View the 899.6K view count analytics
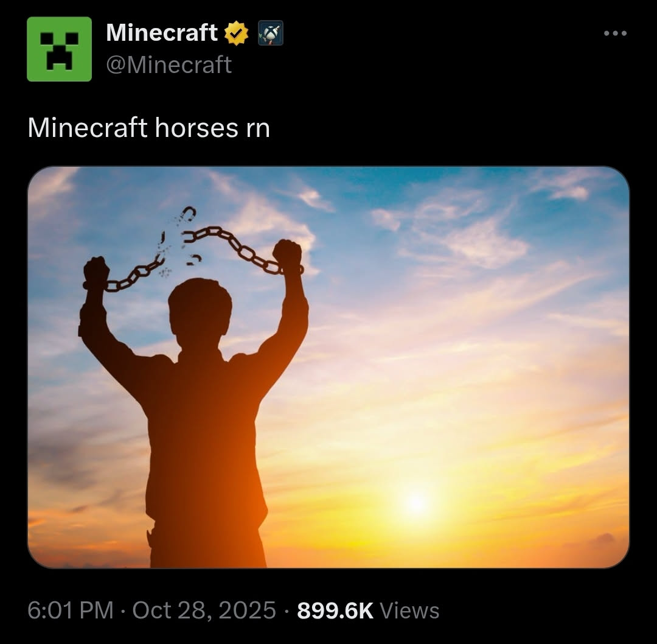Screen dimensions: 657x644 (335, 611)
